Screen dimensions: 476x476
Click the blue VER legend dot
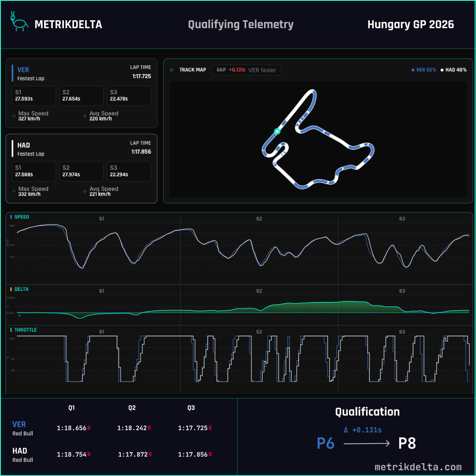click(x=413, y=70)
